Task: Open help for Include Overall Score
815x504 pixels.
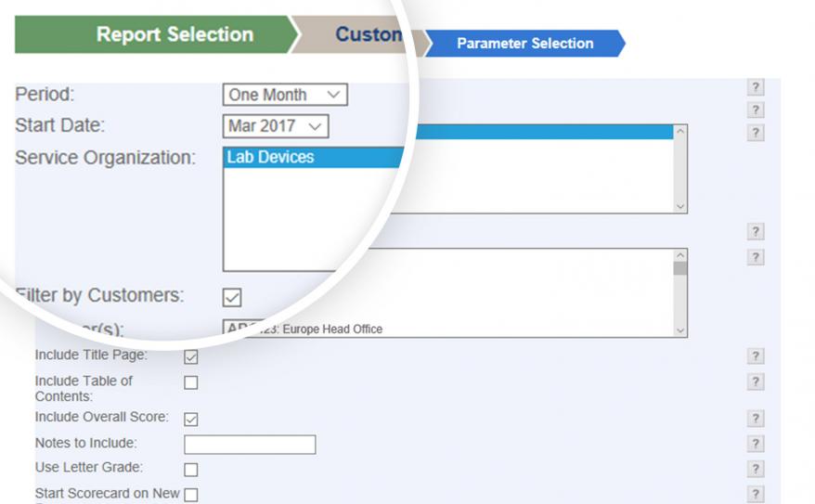Action: pos(756,419)
